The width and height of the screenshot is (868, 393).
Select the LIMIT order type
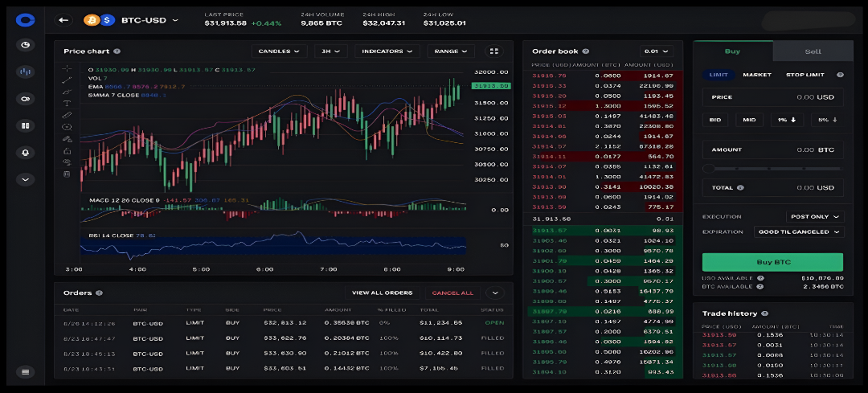click(x=719, y=75)
